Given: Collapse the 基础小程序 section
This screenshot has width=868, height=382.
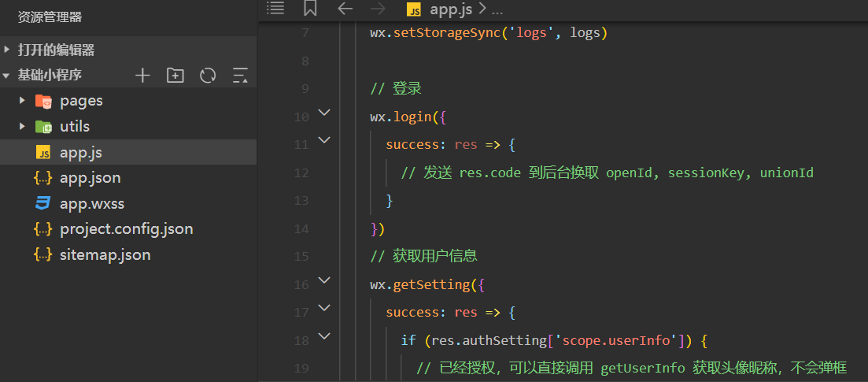Looking at the screenshot, I should click(6, 76).
